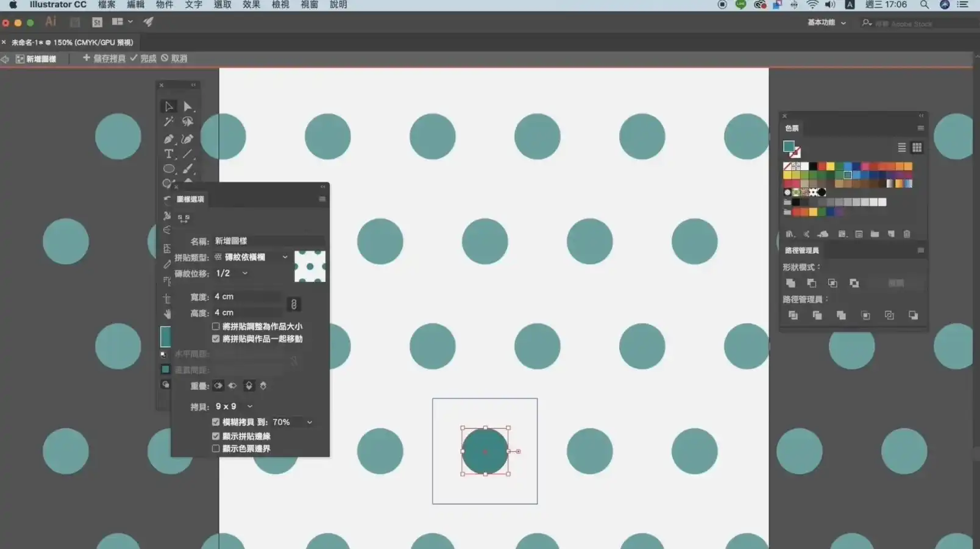This screenshot has height=549, width=980.
Task: Select the Direct Selection tool
Action: (188, 107)
